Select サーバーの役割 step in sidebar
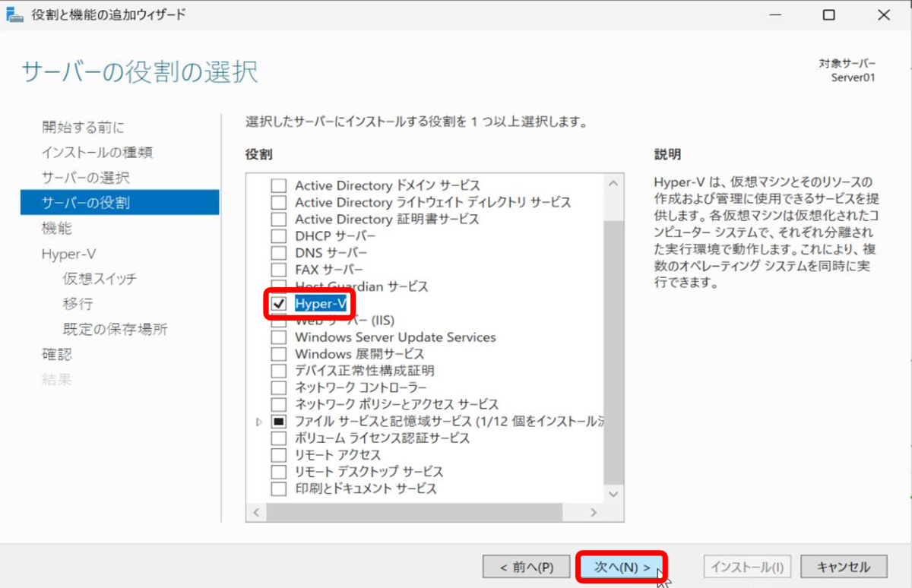The width and height of the screenshot is (912, 588). (x=120, y=203)
